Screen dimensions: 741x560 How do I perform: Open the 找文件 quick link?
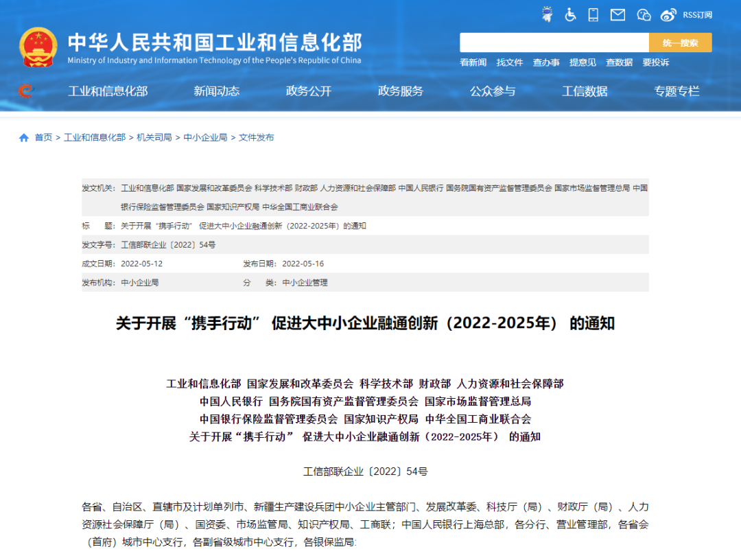509,62
